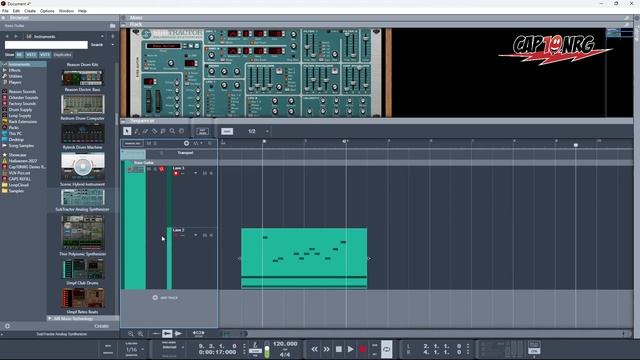Select the Hand tool in sequencer toolbar

click(182, 131)
